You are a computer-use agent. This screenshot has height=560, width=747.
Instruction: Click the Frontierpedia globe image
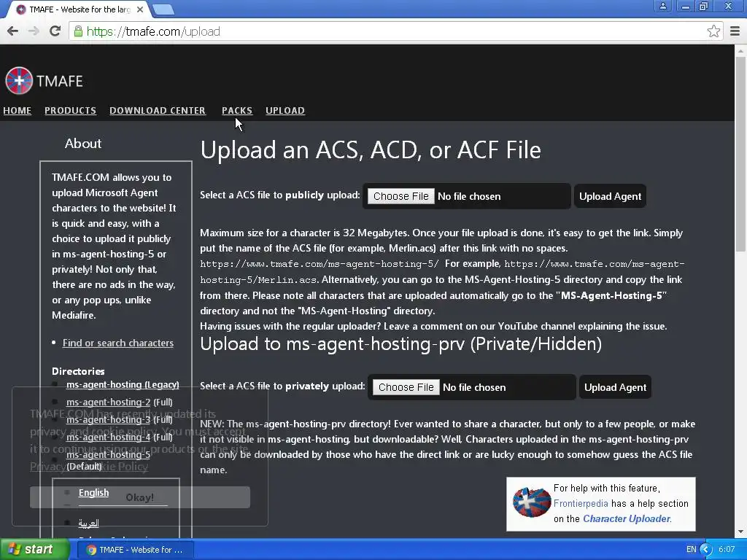531,502
